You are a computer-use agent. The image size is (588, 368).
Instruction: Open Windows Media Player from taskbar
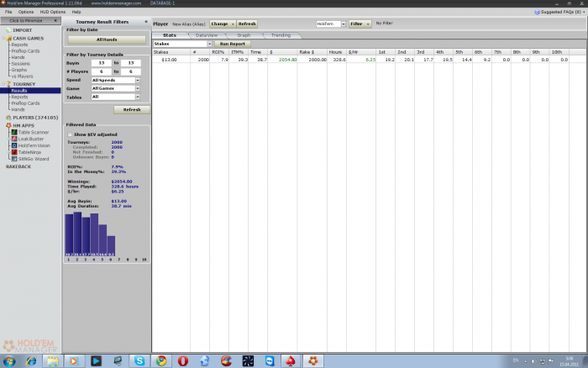74,361
